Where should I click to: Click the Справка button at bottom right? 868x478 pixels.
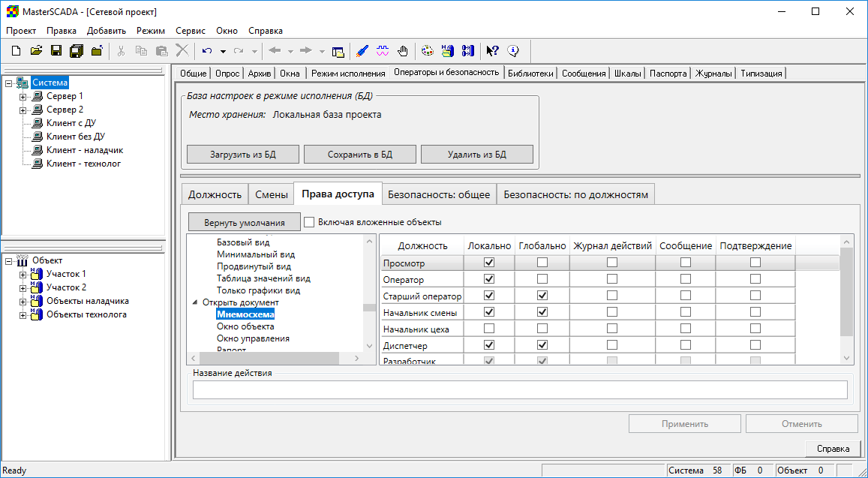coord(833,449)
